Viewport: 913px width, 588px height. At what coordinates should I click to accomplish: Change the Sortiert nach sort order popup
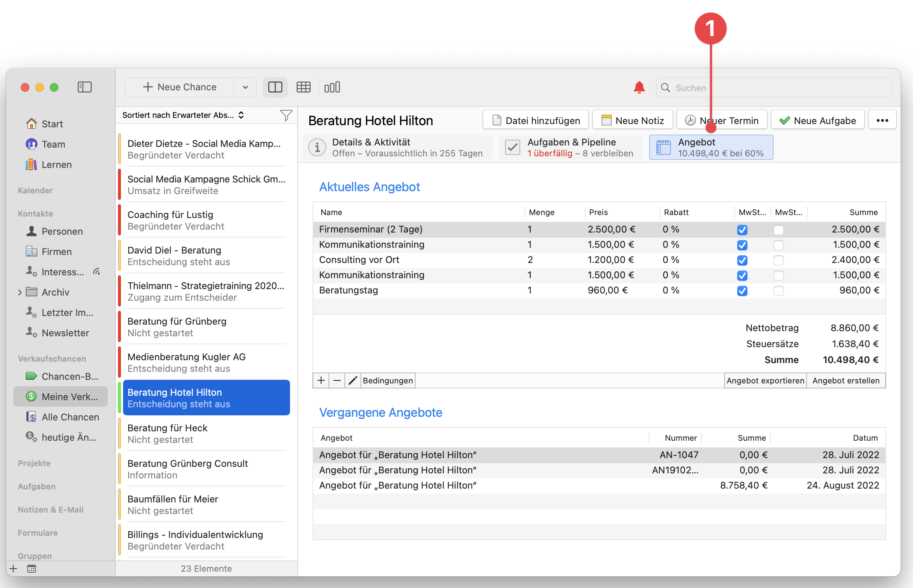(x=183, y=115)
